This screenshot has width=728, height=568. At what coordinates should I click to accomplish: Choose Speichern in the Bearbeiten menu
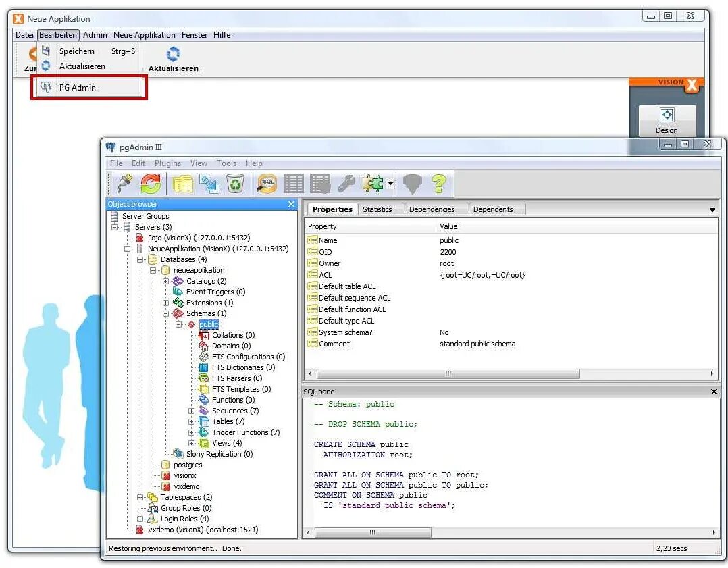(x=88, y=51)
